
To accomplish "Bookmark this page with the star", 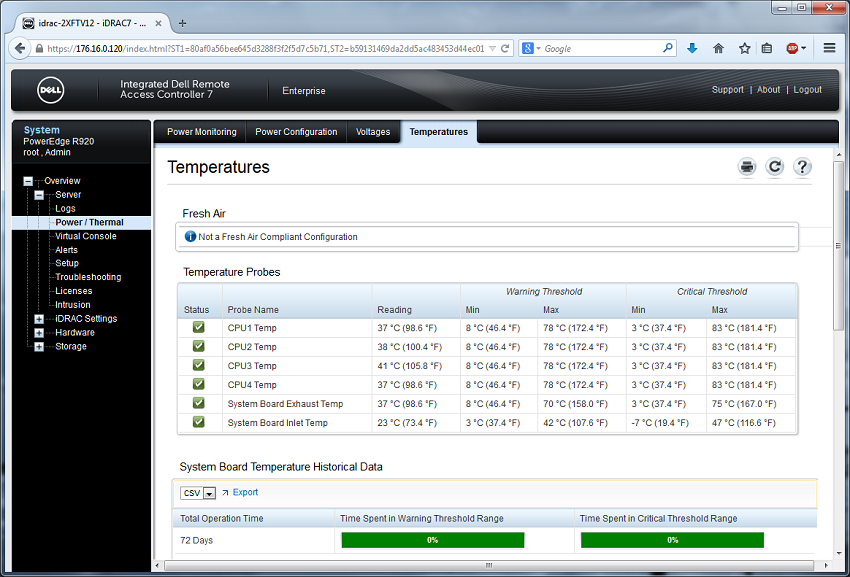I will pos(744,48).
